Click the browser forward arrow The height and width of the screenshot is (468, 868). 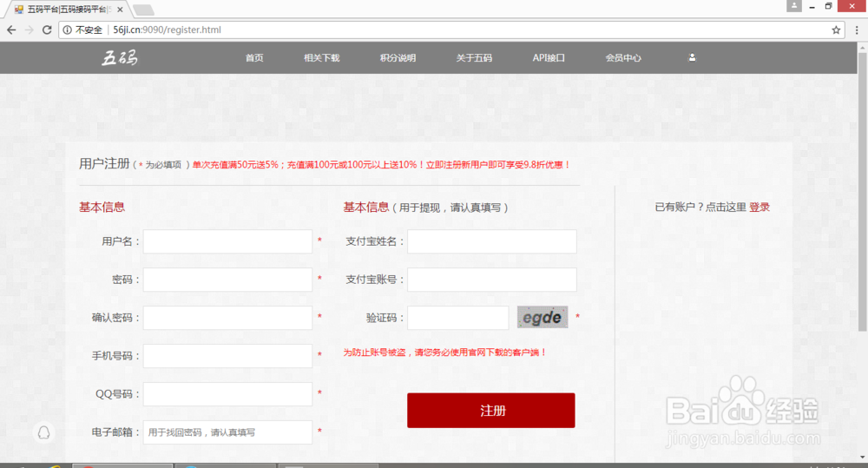30,30
